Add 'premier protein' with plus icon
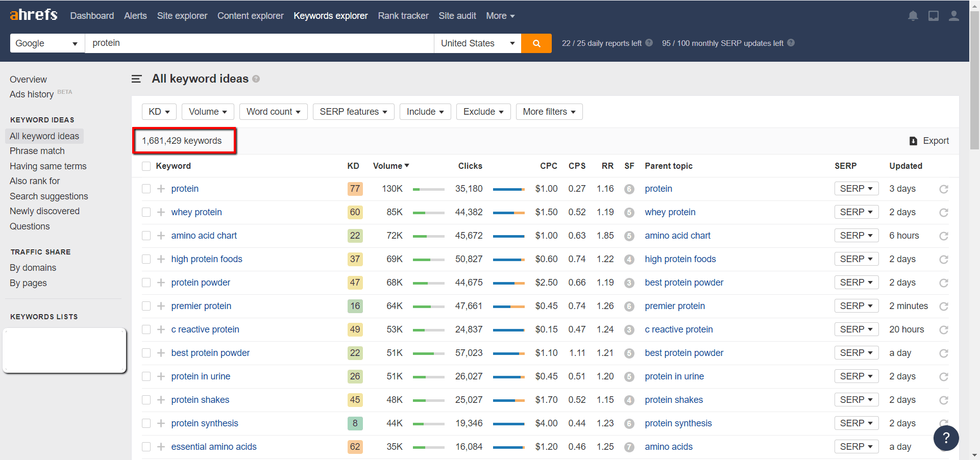This screenshot has width=980, height=460. click(x=161, y=306)
